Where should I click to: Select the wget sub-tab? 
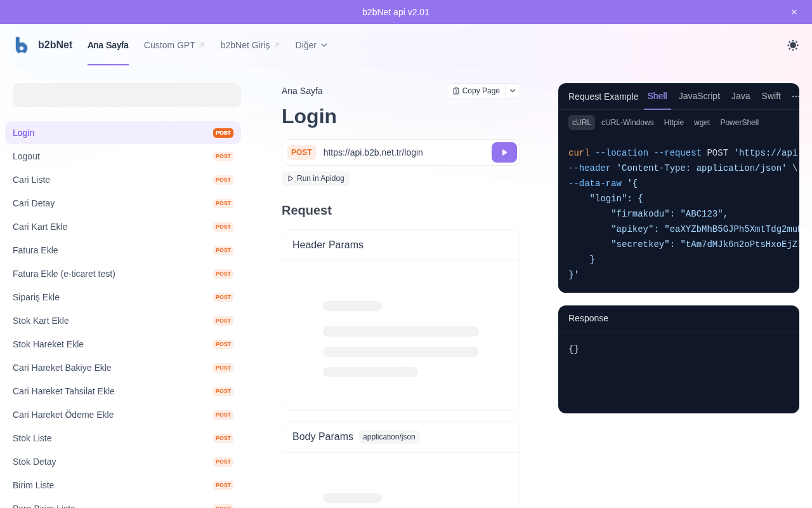pos(702,123)
